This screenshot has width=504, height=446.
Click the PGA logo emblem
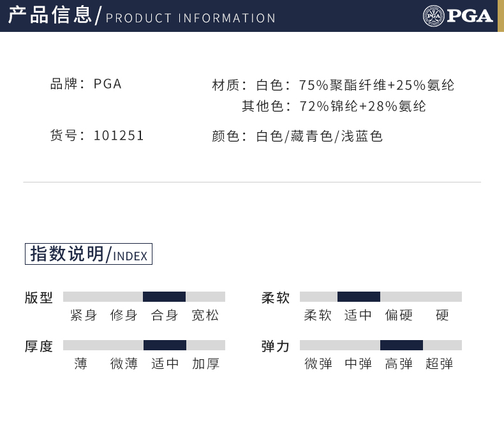(x=433, y=16)
